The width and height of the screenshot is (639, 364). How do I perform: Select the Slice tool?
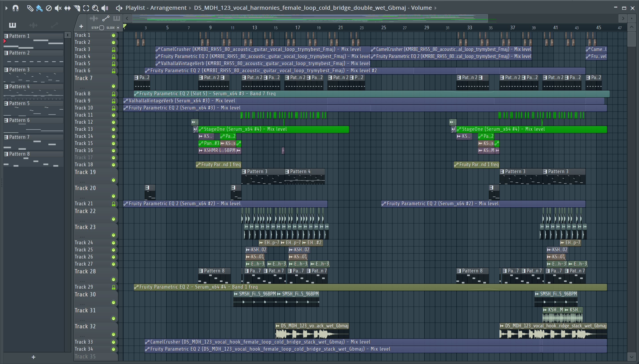tap(77, 8)
